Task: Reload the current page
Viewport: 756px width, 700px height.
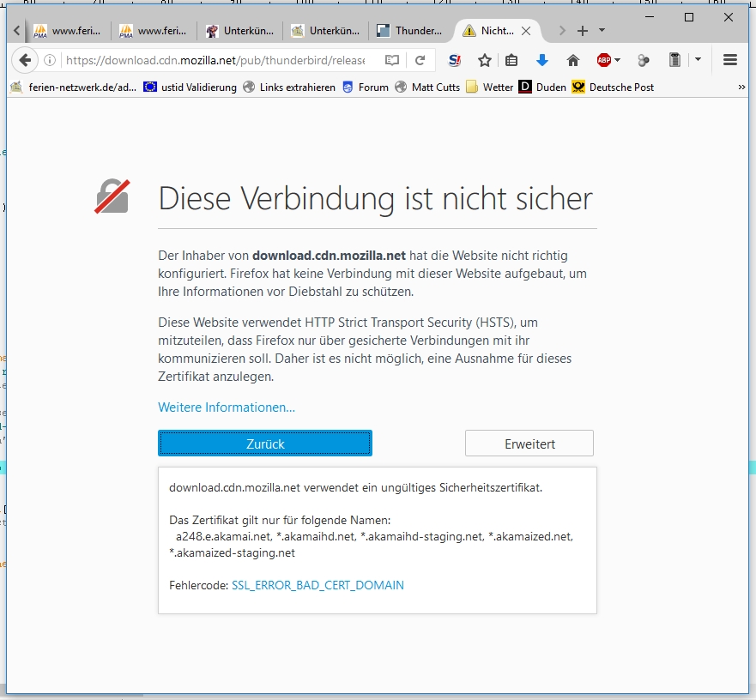Action: (420, 60)
